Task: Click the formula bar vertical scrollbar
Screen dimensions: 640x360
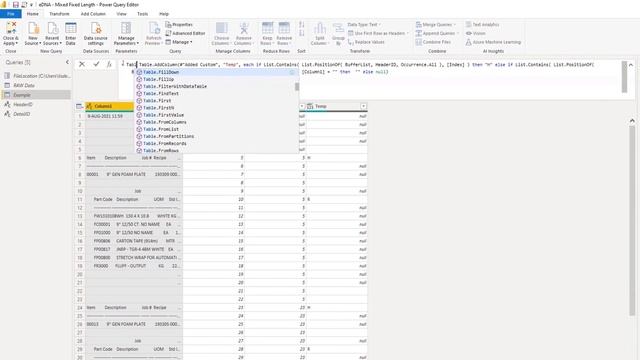Action: tap(624, 77)
